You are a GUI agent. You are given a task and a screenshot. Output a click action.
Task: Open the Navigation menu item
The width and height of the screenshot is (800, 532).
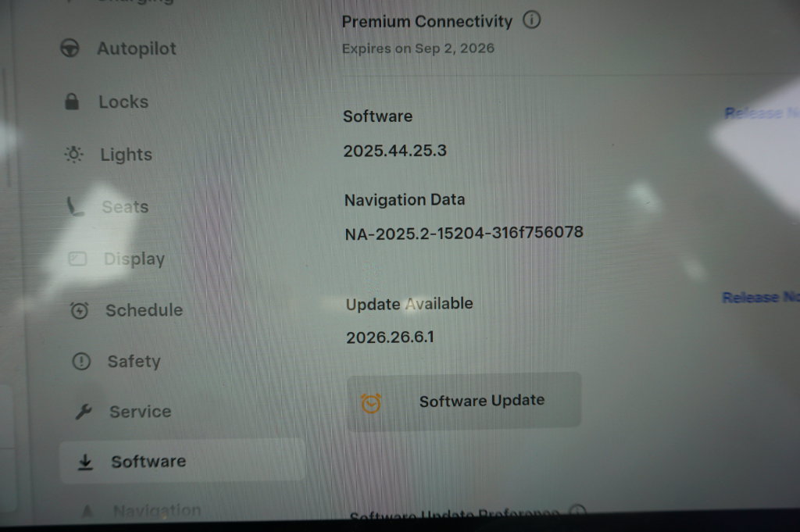pos(156,510)
